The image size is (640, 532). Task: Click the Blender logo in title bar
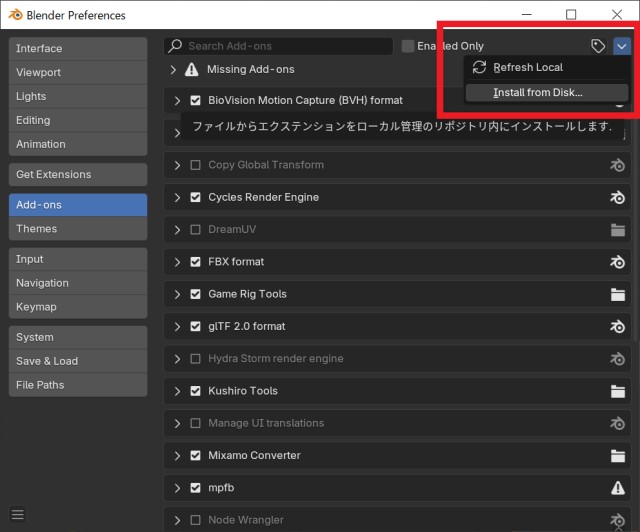coord(16,15)
